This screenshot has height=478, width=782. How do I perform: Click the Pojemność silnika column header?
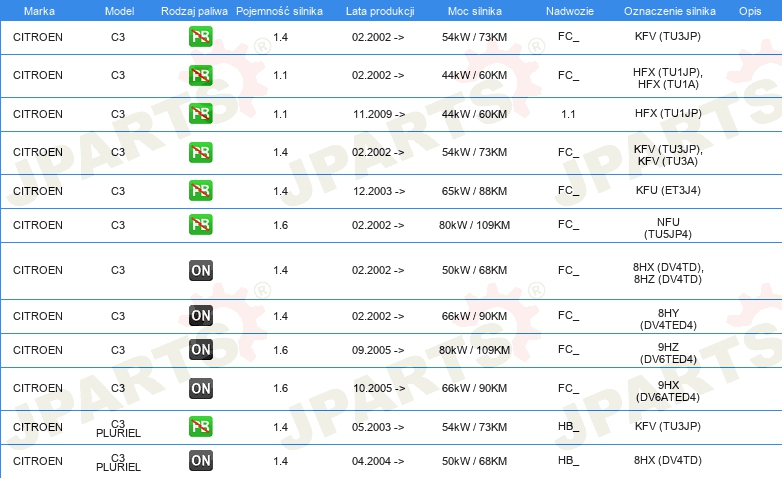click(279, 11)
